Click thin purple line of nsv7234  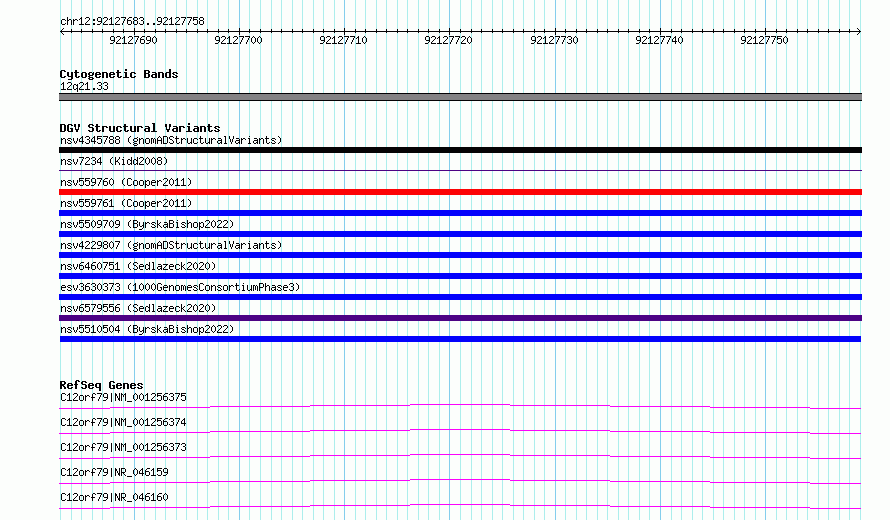pos(460,170)
